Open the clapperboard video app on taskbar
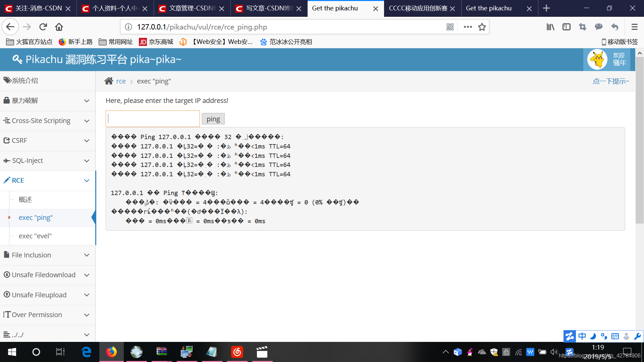 262,352
